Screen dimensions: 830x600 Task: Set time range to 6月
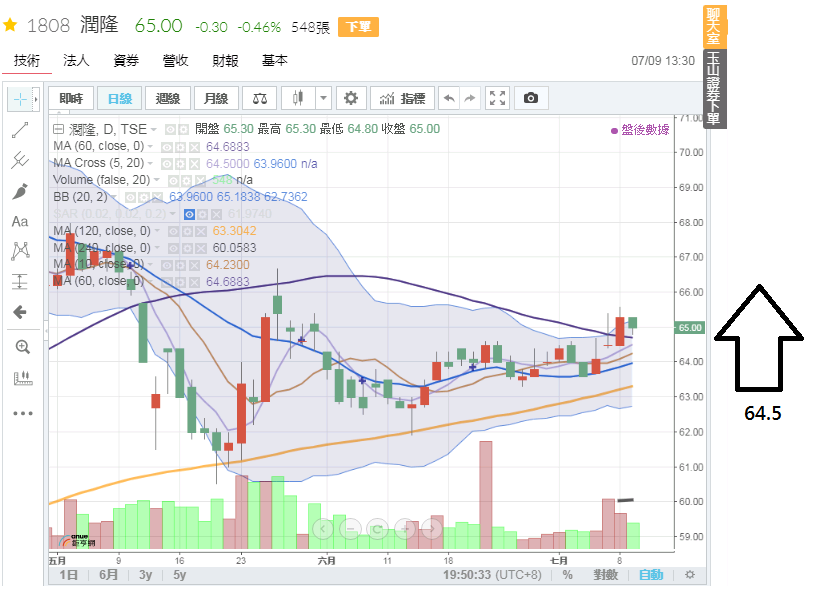(109, 575)
